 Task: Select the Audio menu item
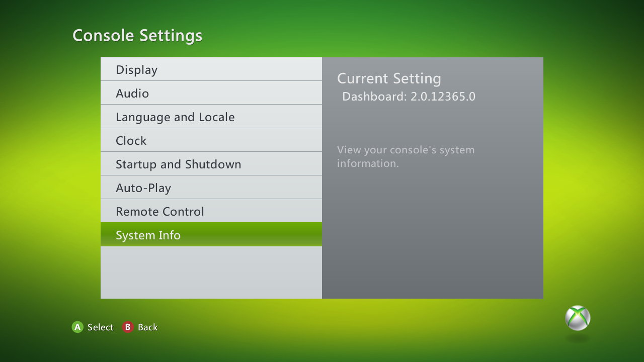pos(211,93)
